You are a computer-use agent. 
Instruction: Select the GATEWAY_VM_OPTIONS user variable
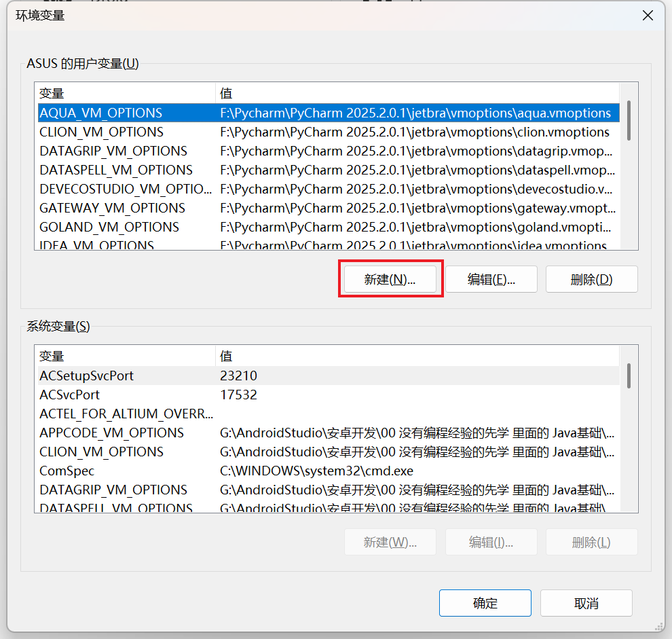pyautogui.click(x=329, y=208)
